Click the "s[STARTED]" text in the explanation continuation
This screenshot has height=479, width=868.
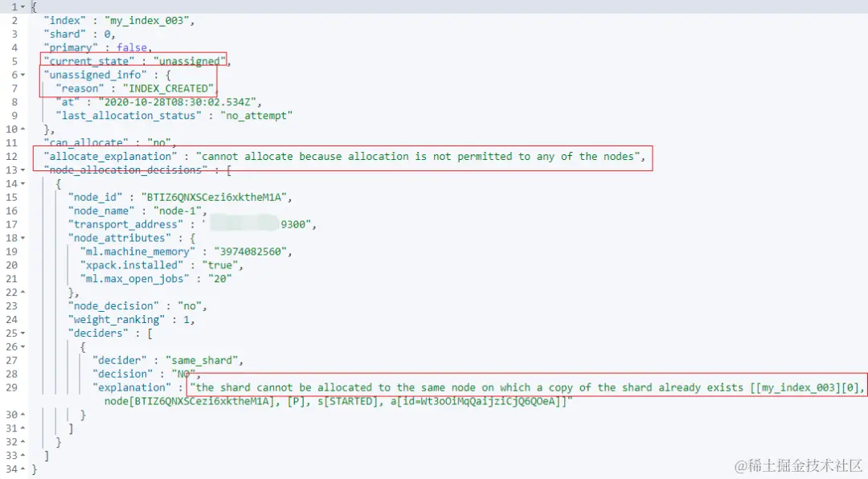point(348,401)
